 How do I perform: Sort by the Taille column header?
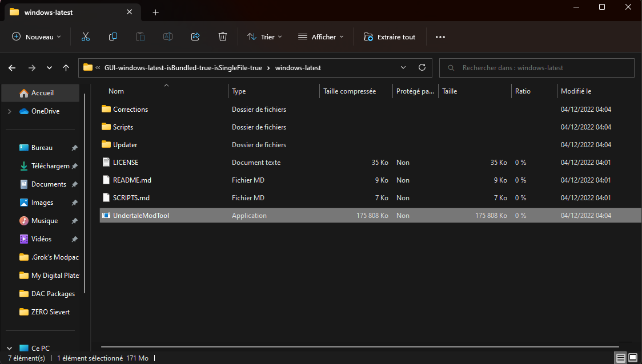[x=475, y=91]
